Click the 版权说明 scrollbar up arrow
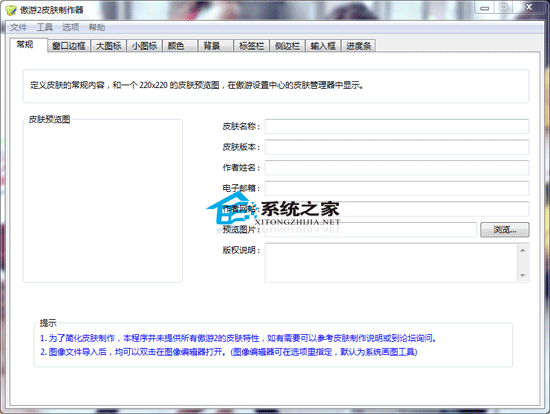Viewport: 550px width, 414px height. (x=523, y=250)
